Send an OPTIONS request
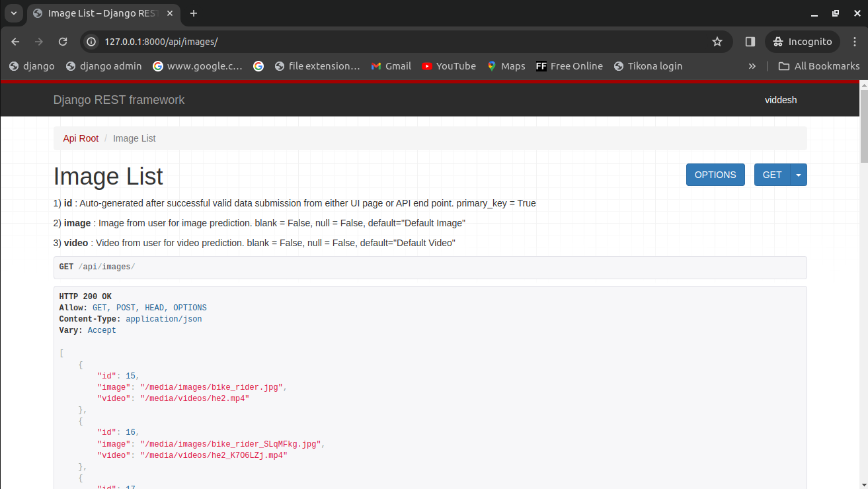This screenshot has height=489, width=868. (715, 175)
